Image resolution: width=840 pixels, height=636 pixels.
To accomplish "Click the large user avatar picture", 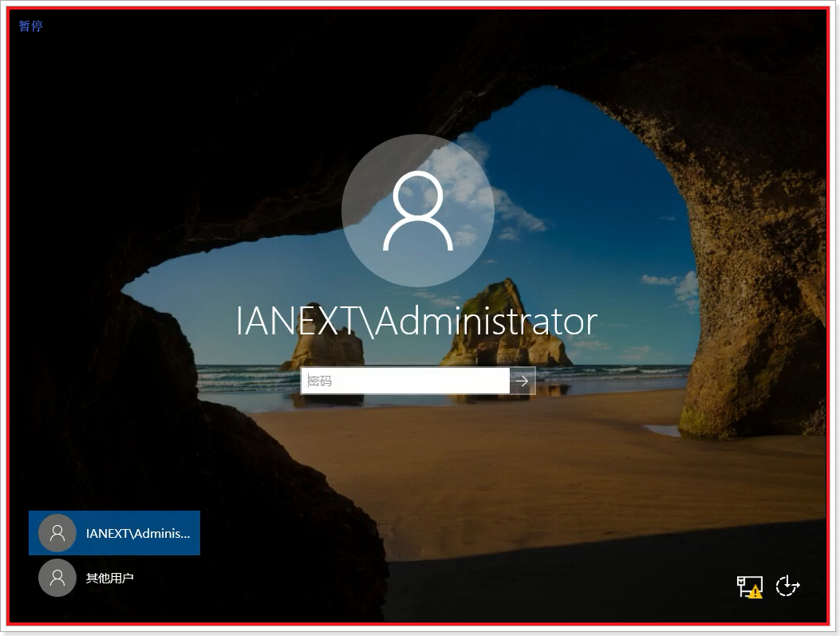I will click(418, 211).
